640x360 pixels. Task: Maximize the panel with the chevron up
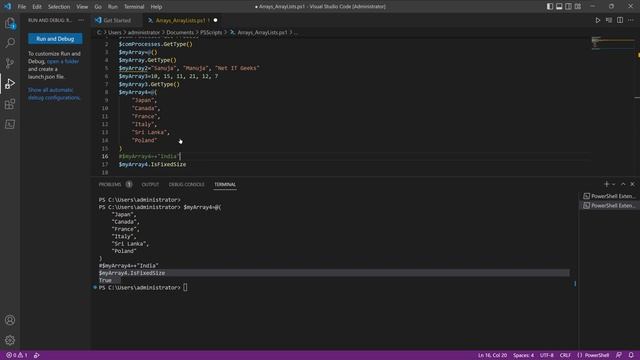tap(623, 184)
